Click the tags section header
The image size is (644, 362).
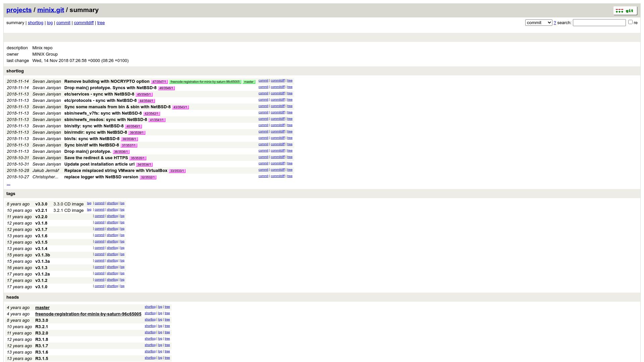pyautogui.click(x=11, y=194)
